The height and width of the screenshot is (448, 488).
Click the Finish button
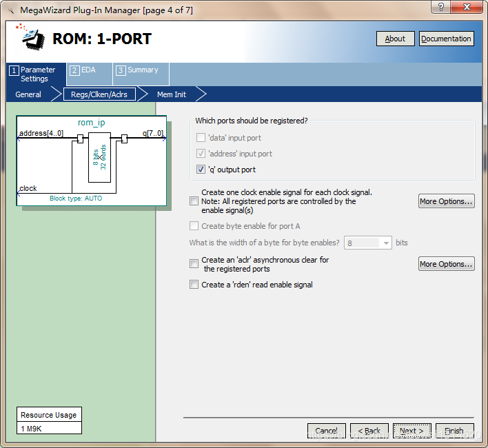click(x=454, y=431)
